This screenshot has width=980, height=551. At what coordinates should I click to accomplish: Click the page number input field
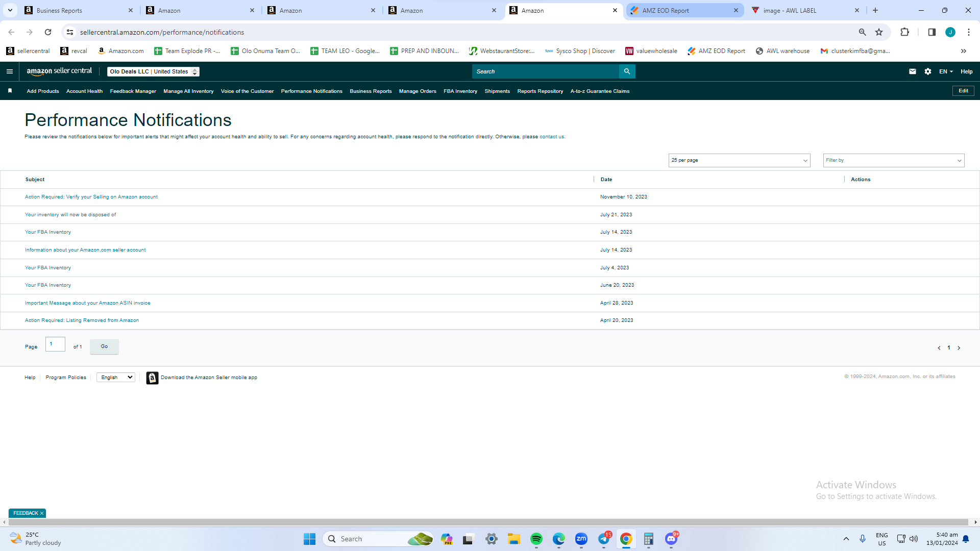55,344
